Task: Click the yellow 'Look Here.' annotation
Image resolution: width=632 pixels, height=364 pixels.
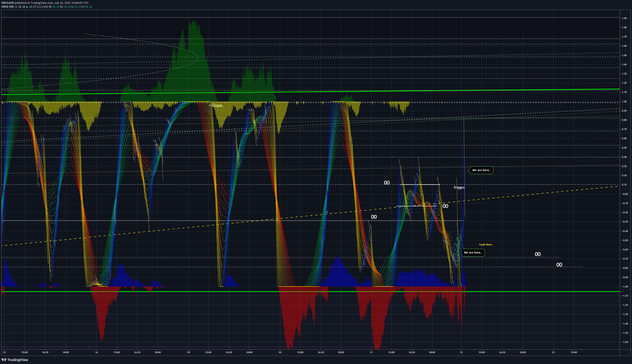Action: pos(486,245)
